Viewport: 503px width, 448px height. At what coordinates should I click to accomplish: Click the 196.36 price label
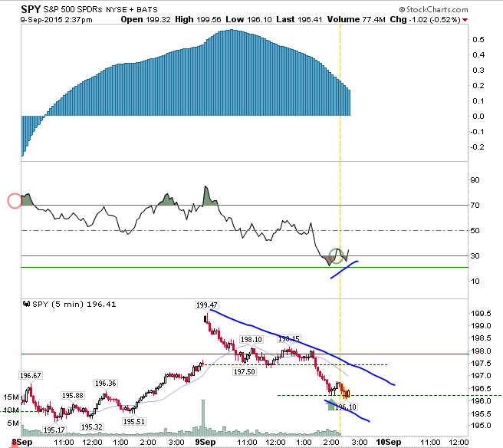[x=106, y=383]
